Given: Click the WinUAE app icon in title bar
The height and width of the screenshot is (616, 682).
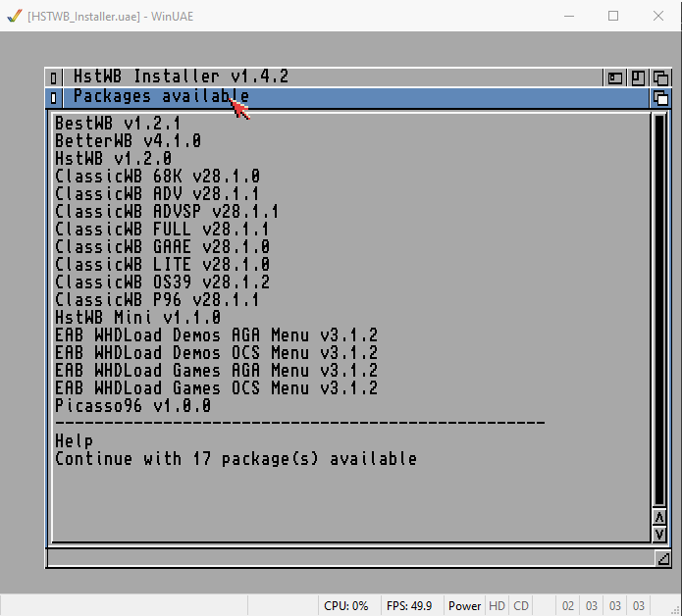Looking at the screenshot, I should click(x=15, y=16).
